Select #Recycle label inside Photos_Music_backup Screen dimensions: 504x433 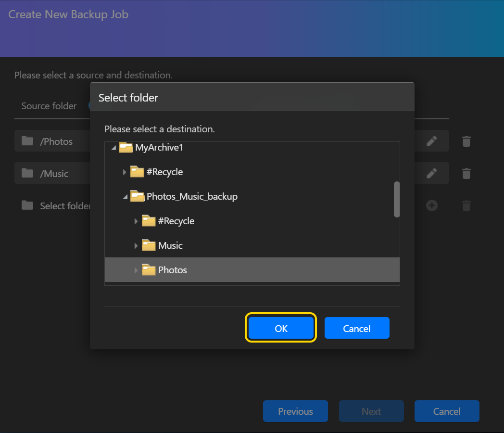click(x=176, y=221)
